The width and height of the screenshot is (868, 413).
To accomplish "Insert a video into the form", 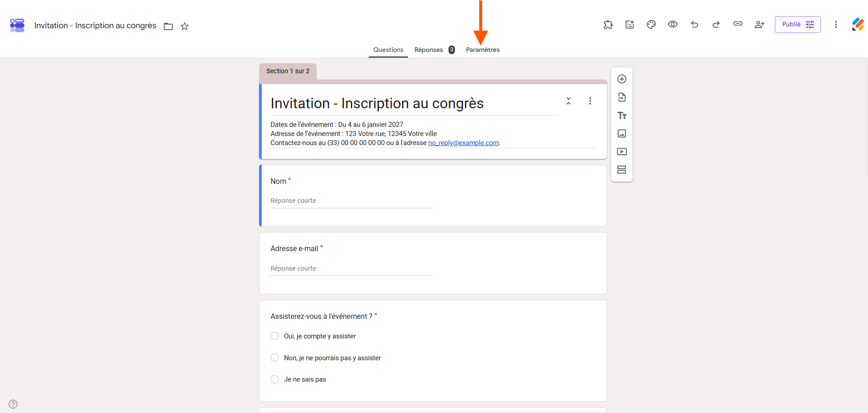I will pyautogui.click(x=622, y=151).
